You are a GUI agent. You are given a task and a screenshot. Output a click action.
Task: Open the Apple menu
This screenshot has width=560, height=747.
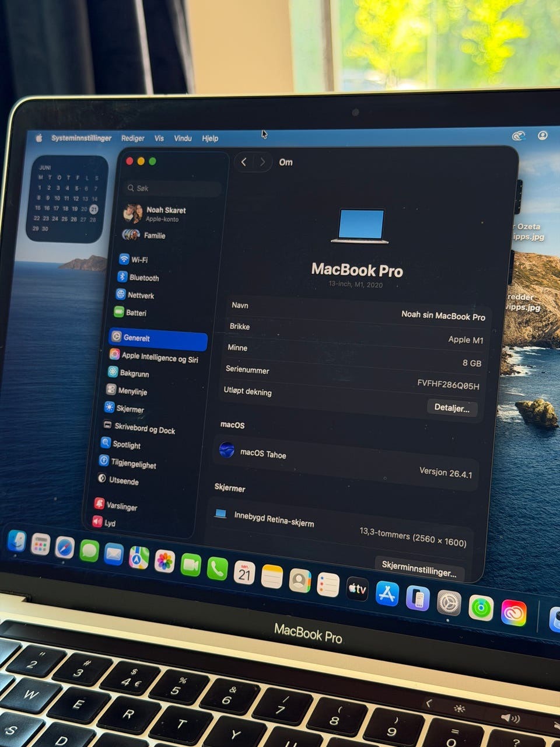pyautogui.click(x=39, y=138)
